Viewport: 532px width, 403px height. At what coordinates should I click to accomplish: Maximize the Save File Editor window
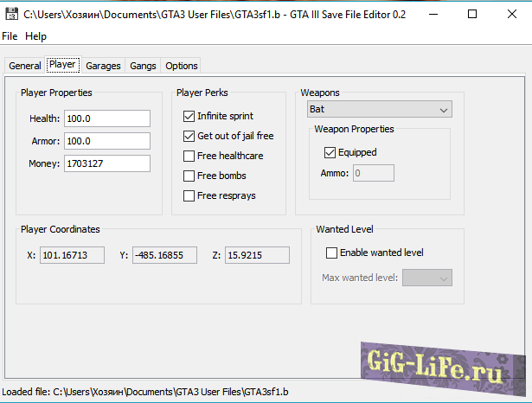(471, 15)
